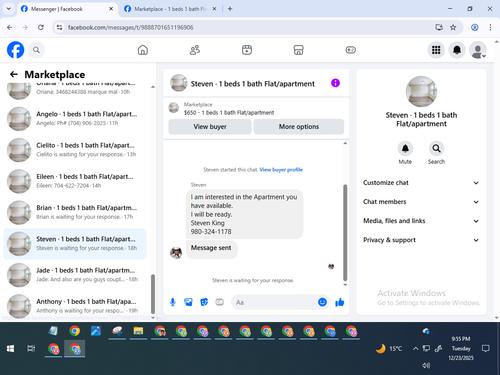Open Facebook home logo

[15, 50]
